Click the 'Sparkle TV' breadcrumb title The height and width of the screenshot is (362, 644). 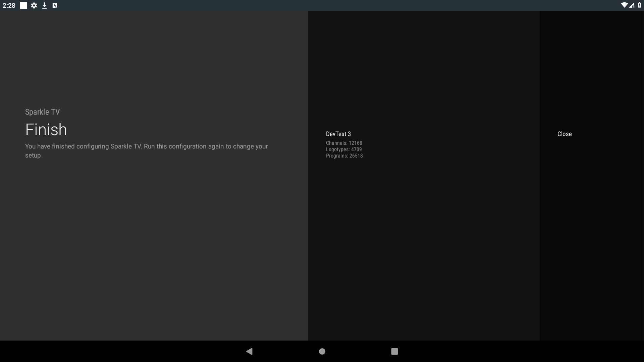point(42,112)
